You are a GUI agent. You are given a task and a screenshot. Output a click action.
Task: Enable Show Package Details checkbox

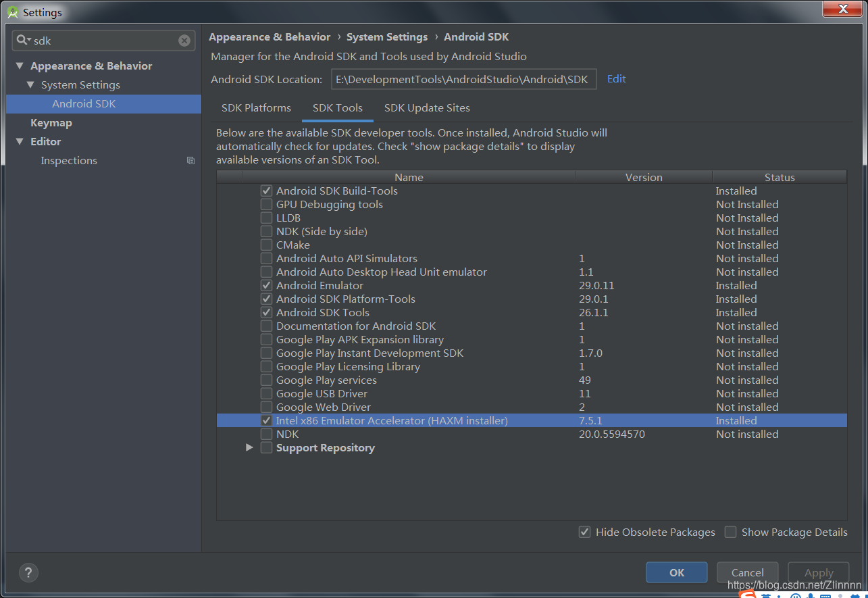pyautogui.click(x=730, y=532)
